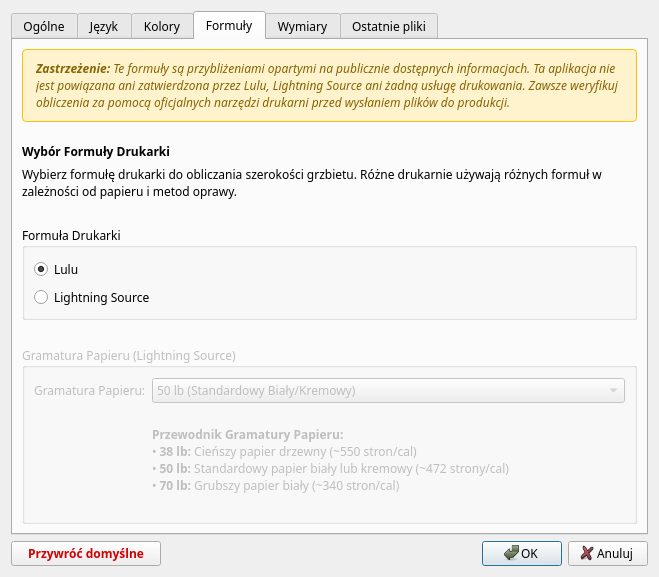This screenshot has width=659, height=577.
Task: Click the Wybór Formuły Drukarki heading
Action: point(96,152)
